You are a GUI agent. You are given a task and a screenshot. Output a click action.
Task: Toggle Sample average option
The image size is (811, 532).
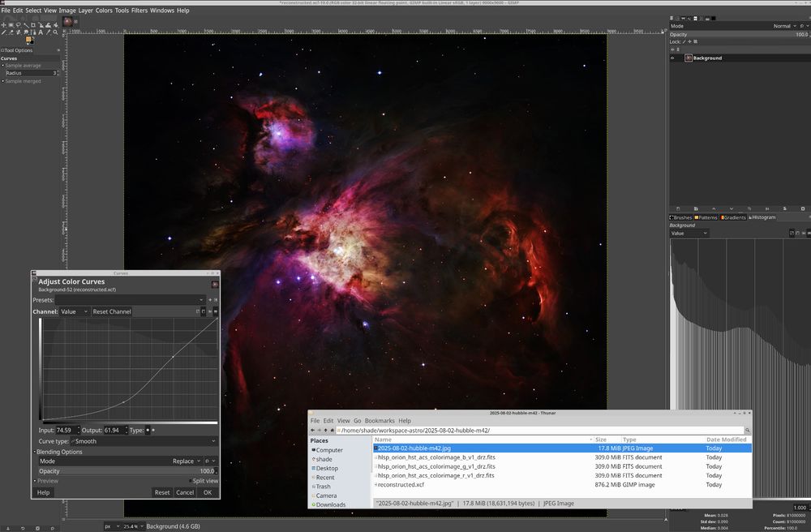[22, 66]
